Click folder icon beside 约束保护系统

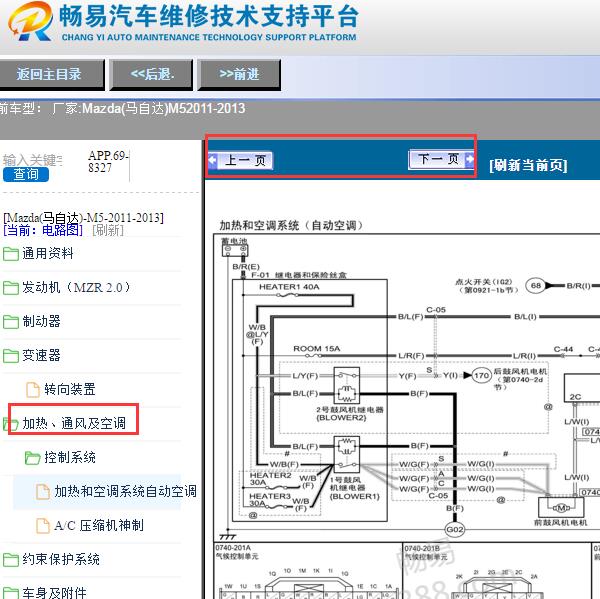pyautogui.click(x=11, y=560)
